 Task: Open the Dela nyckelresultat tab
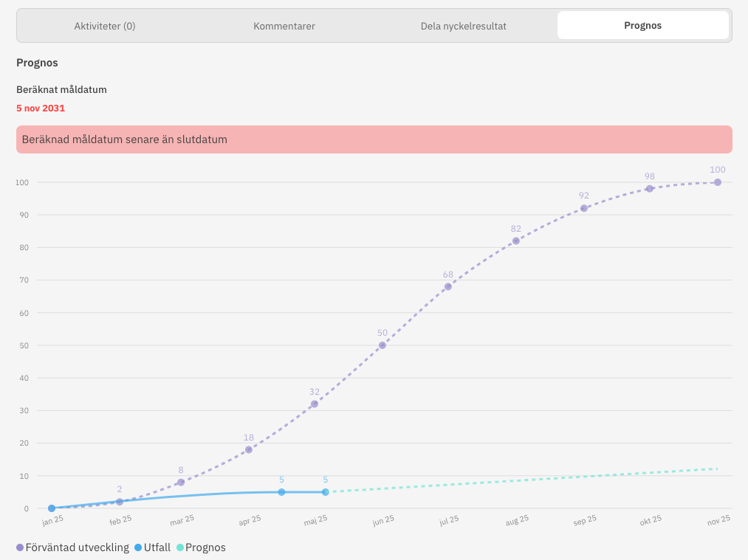[464, 26]
